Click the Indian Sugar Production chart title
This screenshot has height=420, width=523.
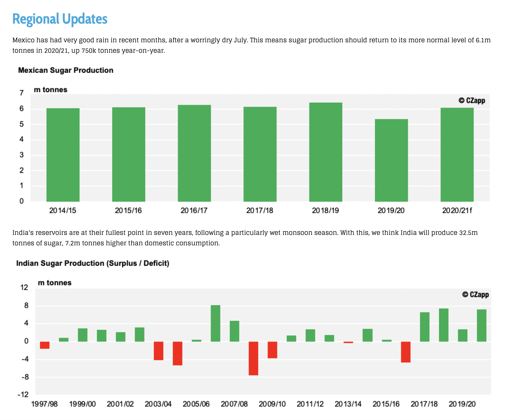coord(93,263)
